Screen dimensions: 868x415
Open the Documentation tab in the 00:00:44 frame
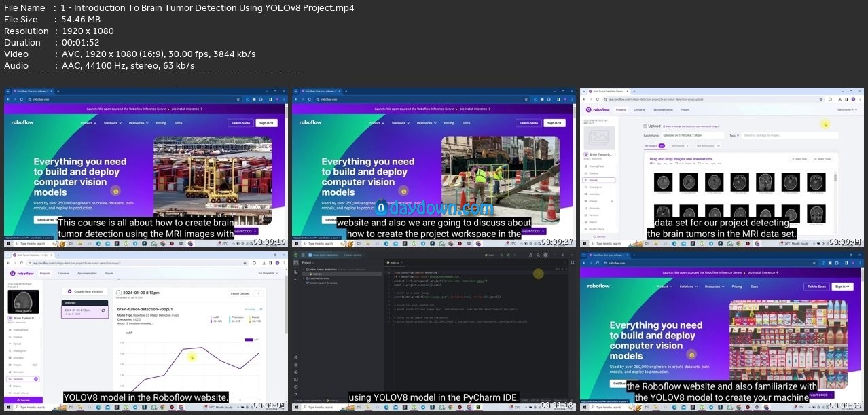663,109
